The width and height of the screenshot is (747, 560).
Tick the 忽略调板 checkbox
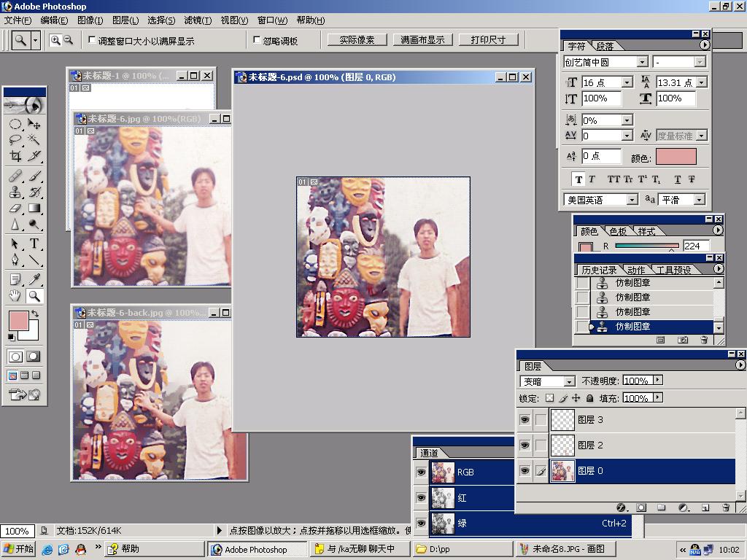point(257,40)
